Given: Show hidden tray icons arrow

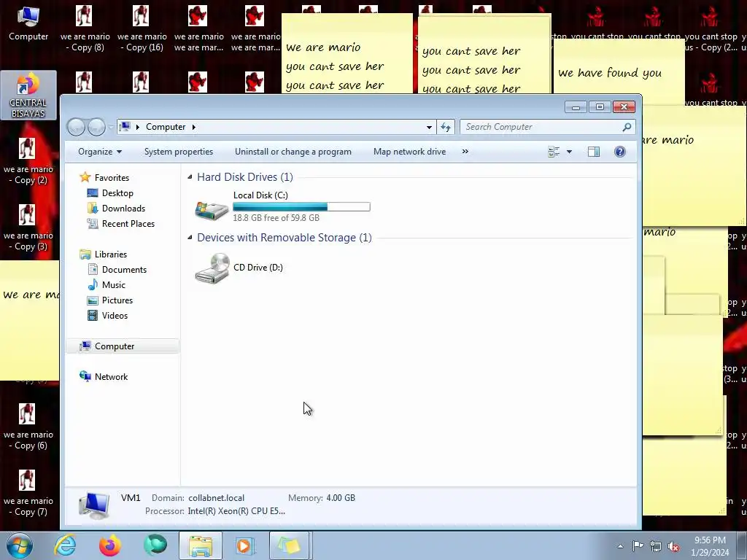Looking at the screenshot, I should pyautogui.click(x=620, y=546).
